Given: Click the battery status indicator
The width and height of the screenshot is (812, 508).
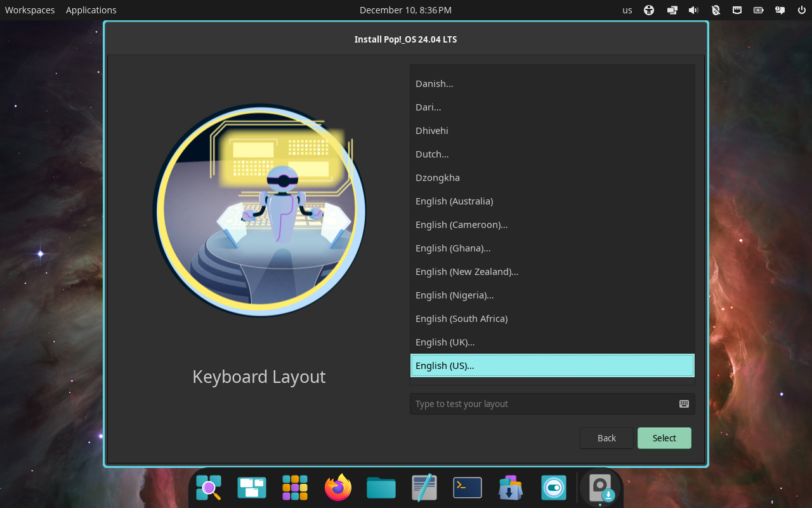Looking at the screenshot, I should pos(757,10).
